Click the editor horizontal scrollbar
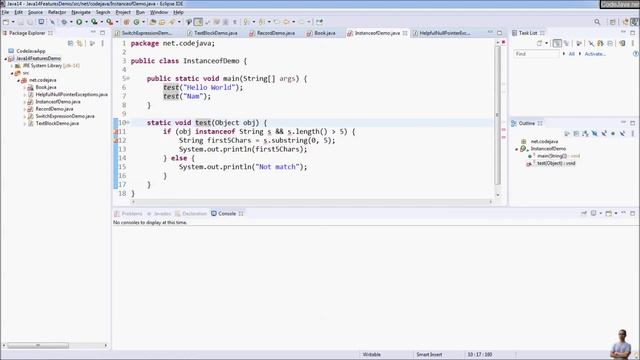 pos(312,201)
